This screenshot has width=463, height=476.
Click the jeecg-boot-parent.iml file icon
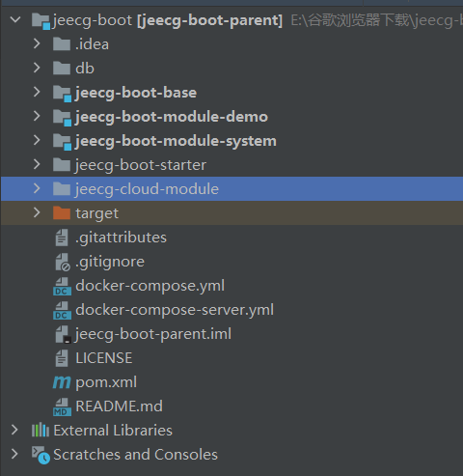[x=63, y=334]
